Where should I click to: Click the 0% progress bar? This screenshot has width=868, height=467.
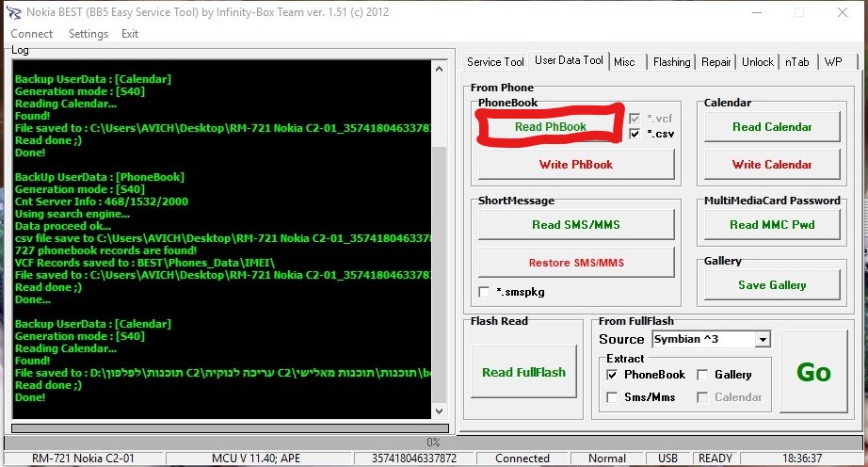click(433, 443)
